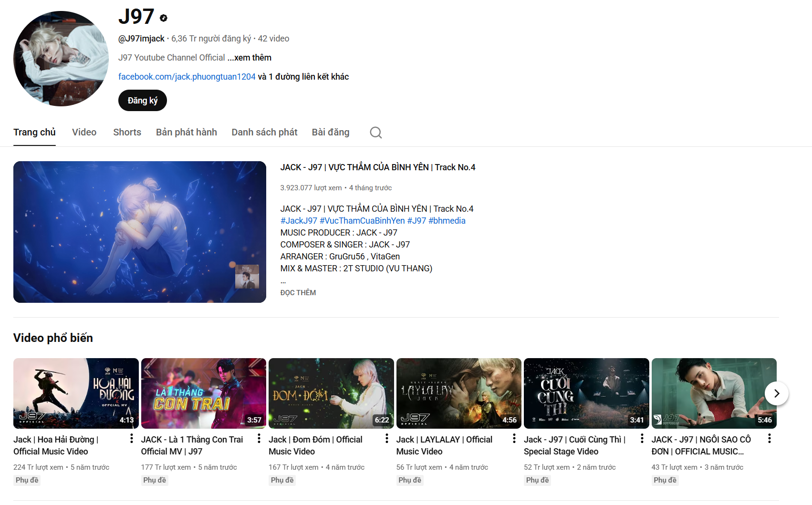Open the channel search icon
Viewport: 812px width, 505px height.
[x=375, y=132]
